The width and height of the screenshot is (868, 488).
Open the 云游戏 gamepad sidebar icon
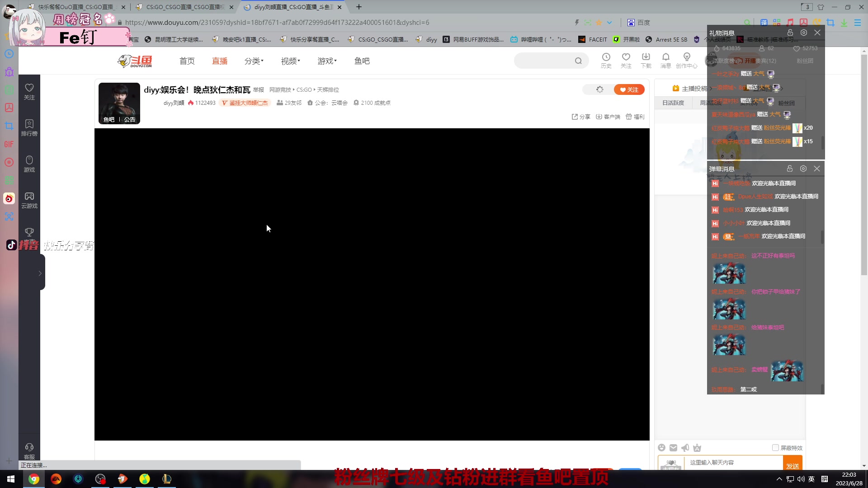pyautogui.click(x=29, y=200)
